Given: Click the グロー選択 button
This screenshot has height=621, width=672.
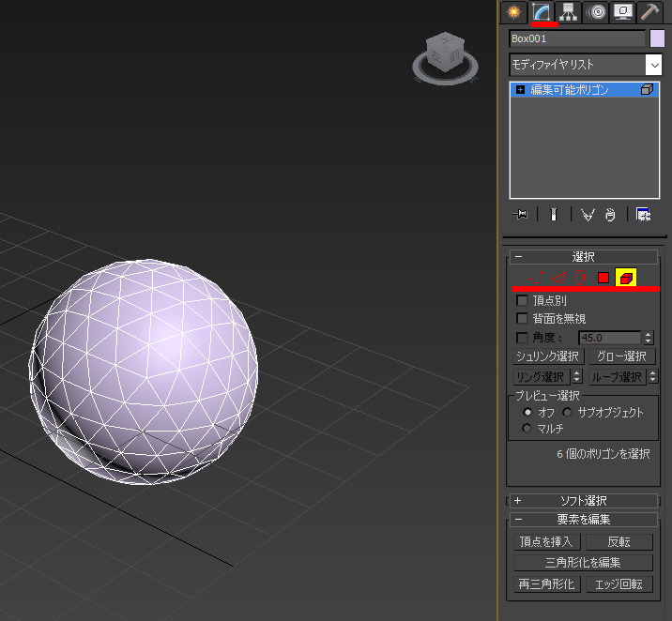Looking at the screenshot, I should coord(621,356).
